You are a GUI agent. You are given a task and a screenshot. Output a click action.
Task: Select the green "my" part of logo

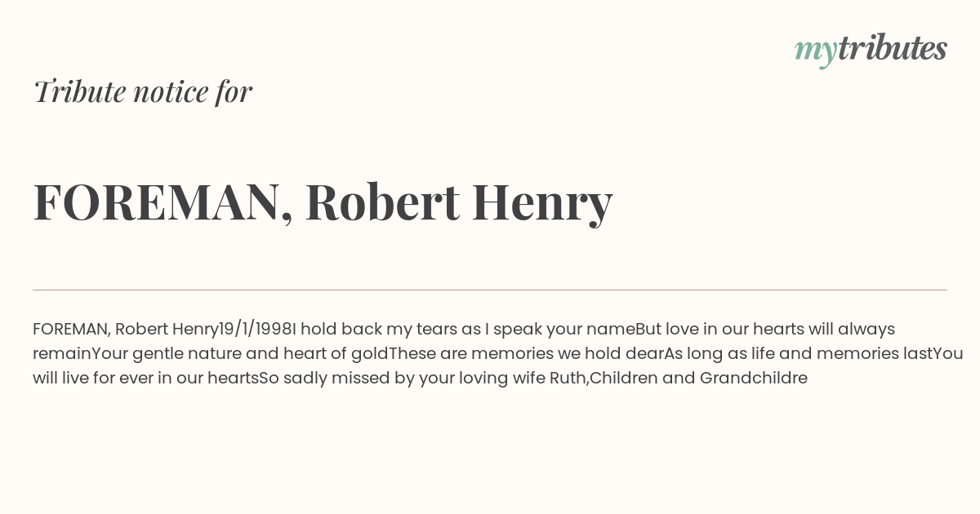click(x=815, y=52)
